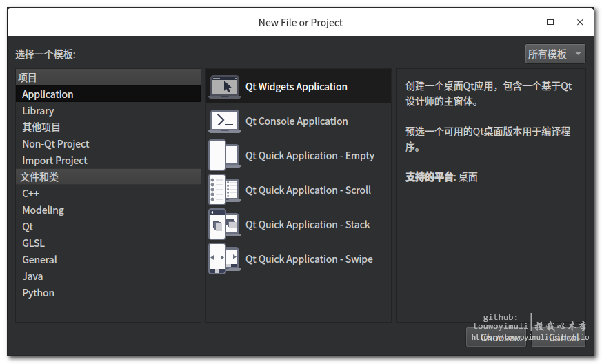Select Qt Quick Application - Scroll text
The height and width of the screenshot is (364, 602).
[x=308, y=190]
